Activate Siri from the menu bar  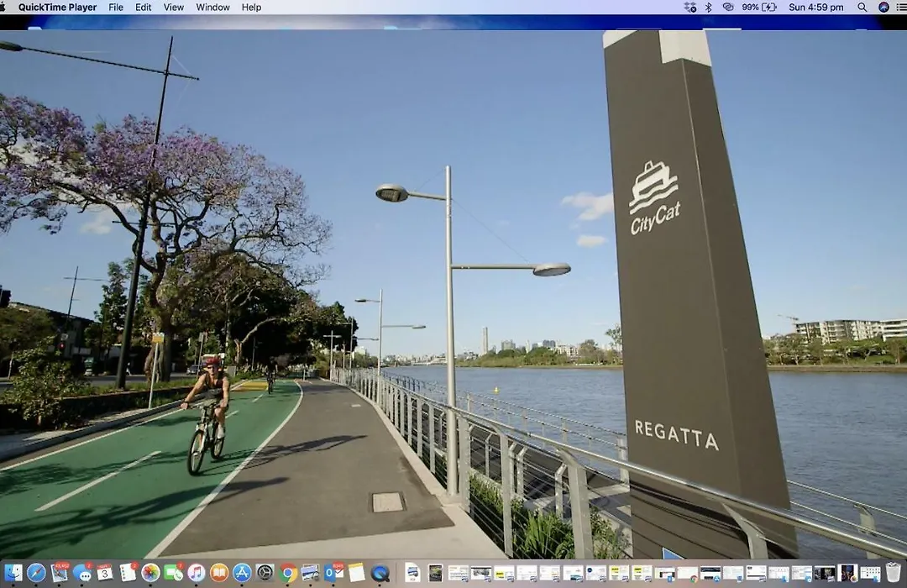883,7
